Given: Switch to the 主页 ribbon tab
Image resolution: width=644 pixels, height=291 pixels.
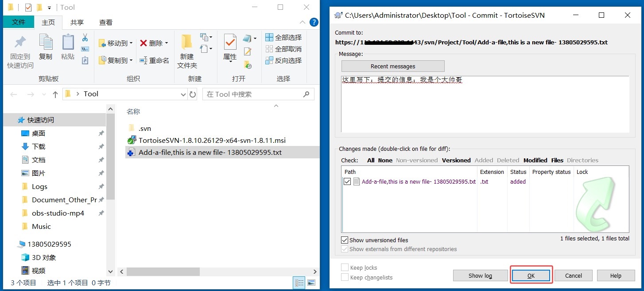Looking at the screenshot, I should pyautogui.click(x=48, y=23).
